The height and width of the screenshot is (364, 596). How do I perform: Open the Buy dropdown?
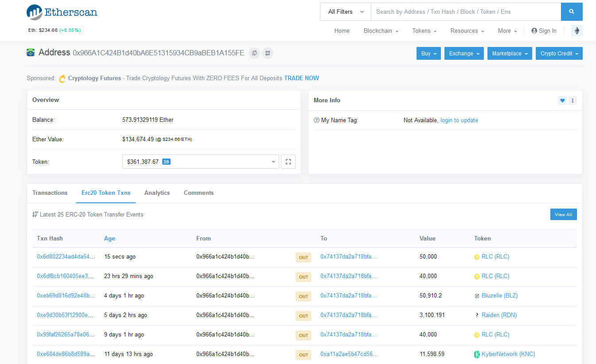pyautogui.click(x=428, y=53)
